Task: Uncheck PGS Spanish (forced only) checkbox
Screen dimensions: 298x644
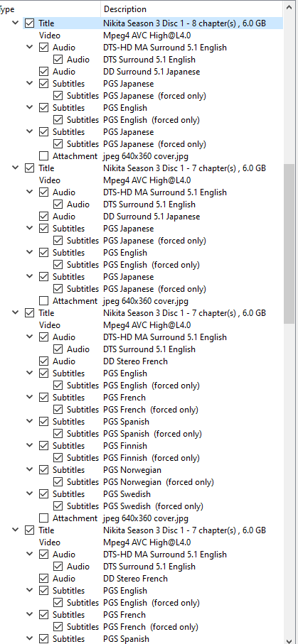Action: pyautogui.click(x=58, y=434)
